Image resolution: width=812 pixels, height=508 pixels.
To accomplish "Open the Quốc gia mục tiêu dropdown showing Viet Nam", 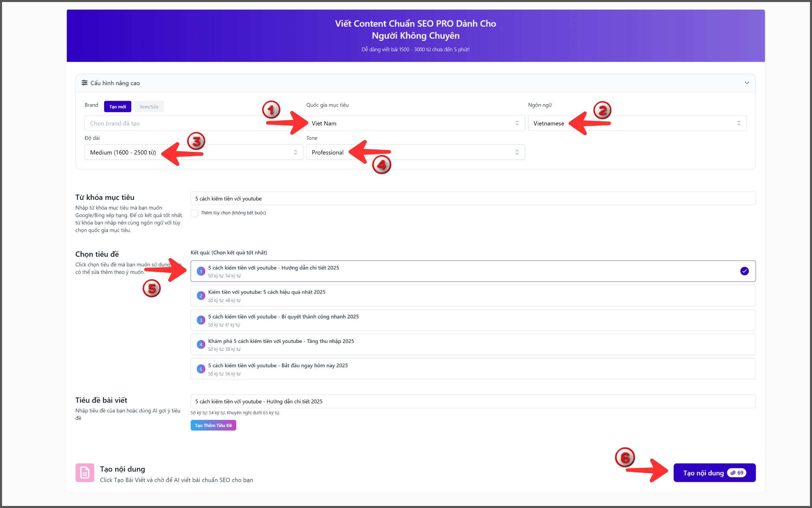I will point(415,123).
